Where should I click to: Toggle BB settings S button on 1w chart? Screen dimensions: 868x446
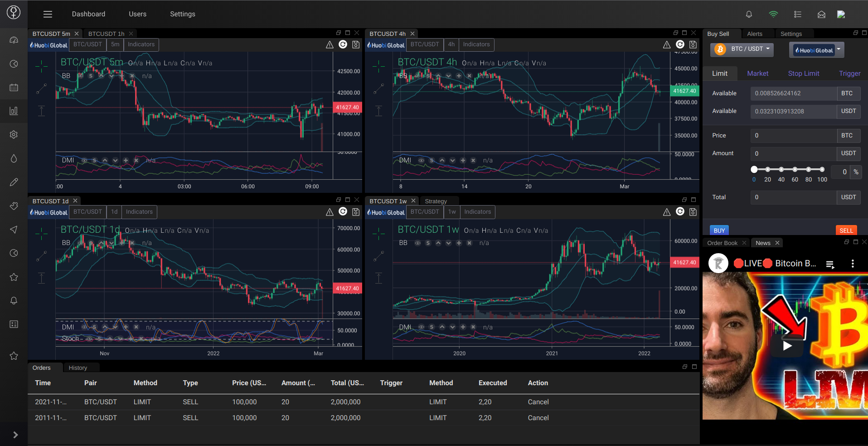428,243
